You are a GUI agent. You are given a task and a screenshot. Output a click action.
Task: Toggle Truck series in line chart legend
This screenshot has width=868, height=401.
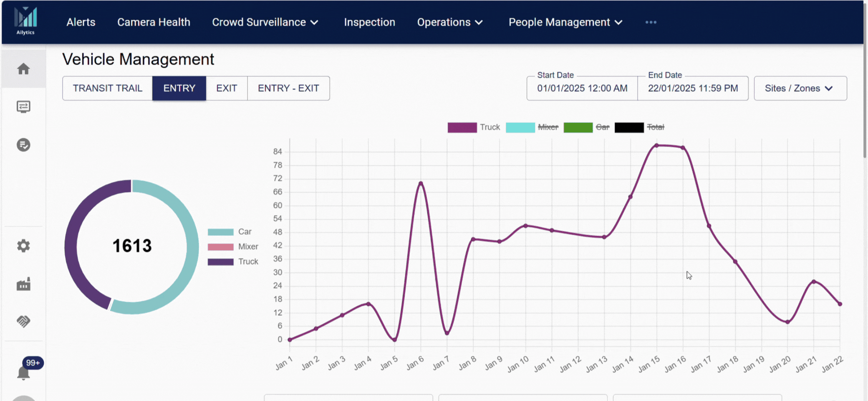tap(473, 127)
